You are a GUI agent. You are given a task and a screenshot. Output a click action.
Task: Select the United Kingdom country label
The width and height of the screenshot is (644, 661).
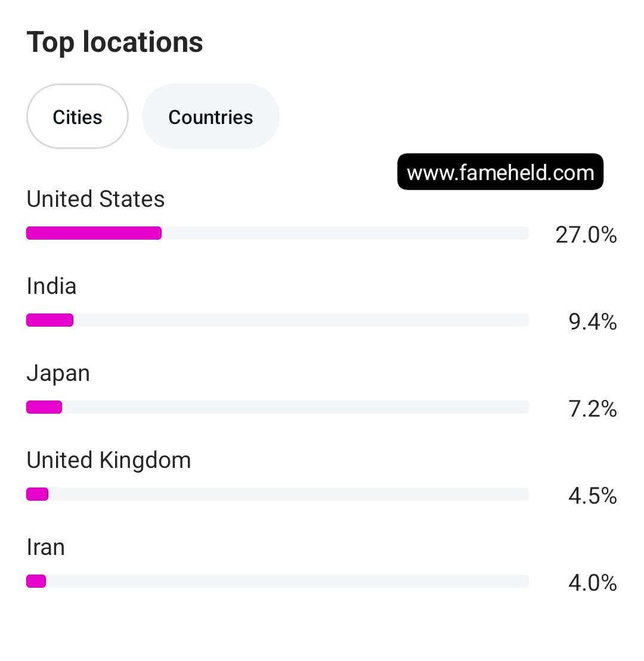tap(109, 460)
